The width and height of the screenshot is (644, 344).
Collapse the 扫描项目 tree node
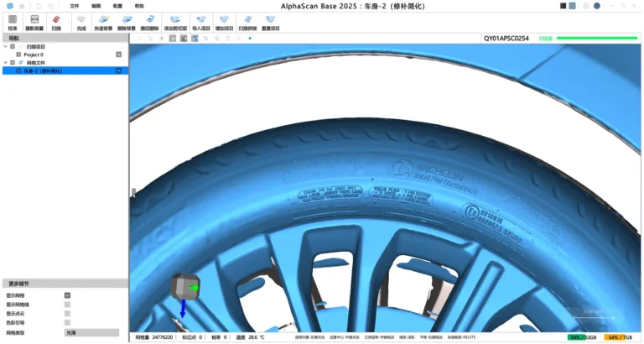click(x=4, y=46)
